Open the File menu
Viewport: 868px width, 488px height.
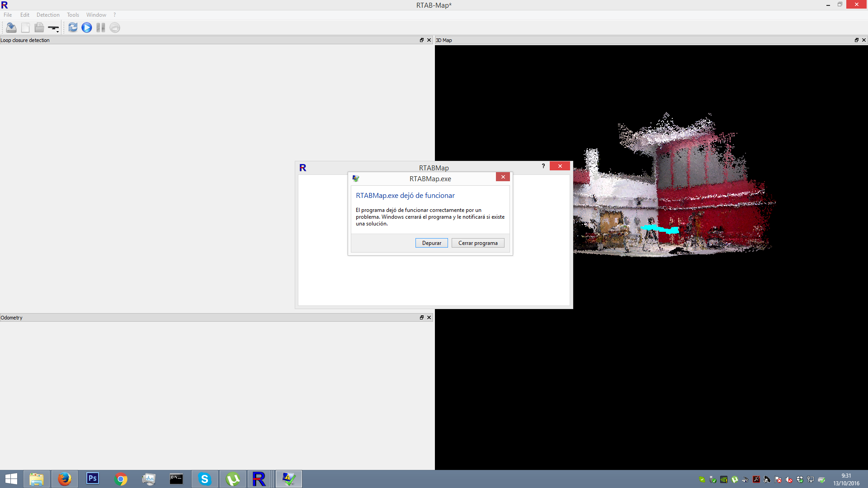coord(8,15)
